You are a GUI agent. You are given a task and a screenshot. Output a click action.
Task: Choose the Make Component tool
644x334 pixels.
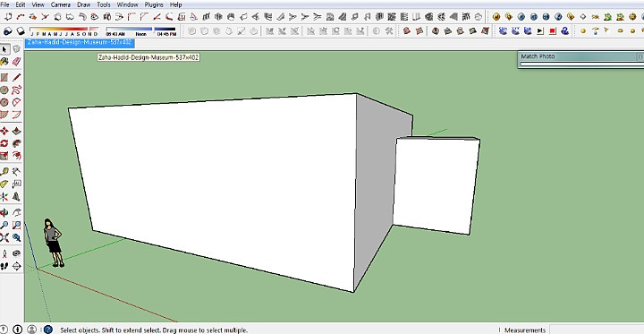tap(16, 50)
